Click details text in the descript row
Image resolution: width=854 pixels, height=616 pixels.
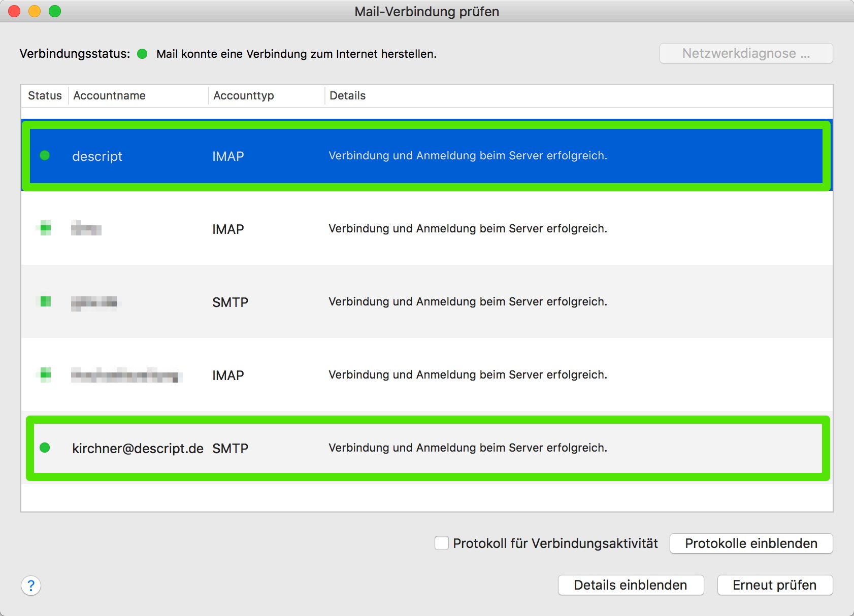pyautogui.click(x=468, y=155)
